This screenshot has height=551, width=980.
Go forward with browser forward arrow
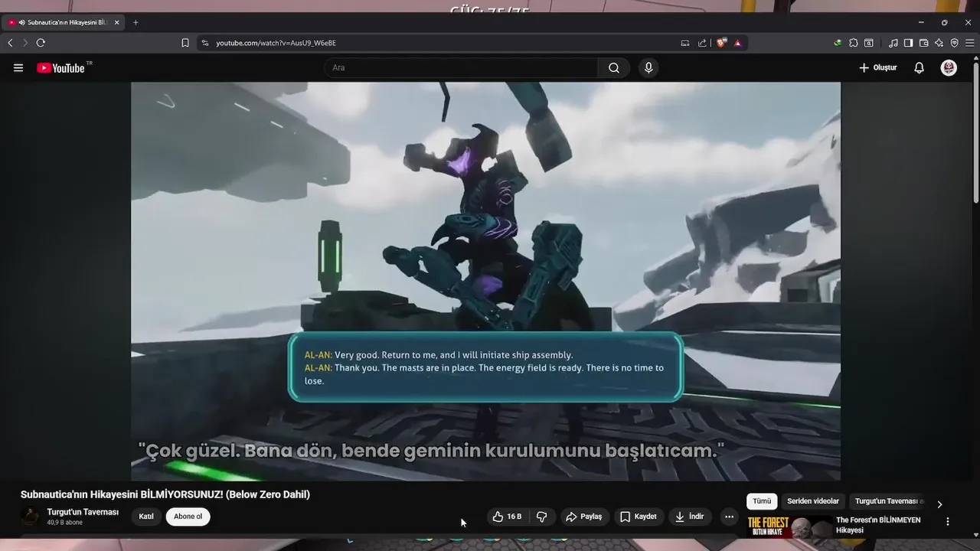tap(24, 43)
